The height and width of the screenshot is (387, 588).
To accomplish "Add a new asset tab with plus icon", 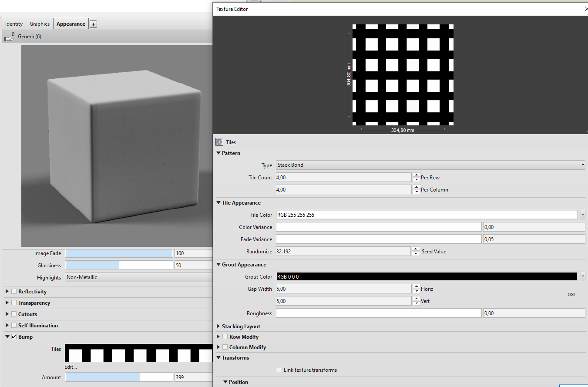I will (93, 24).
